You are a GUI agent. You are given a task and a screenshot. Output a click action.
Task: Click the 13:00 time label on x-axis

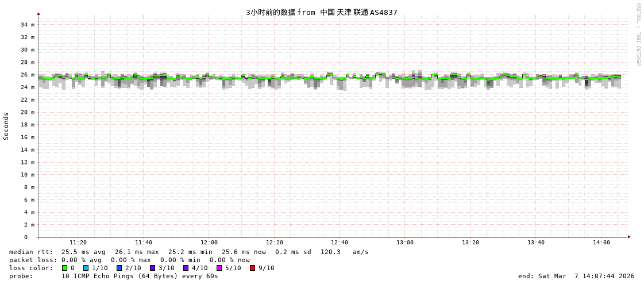tap(405, 243)
